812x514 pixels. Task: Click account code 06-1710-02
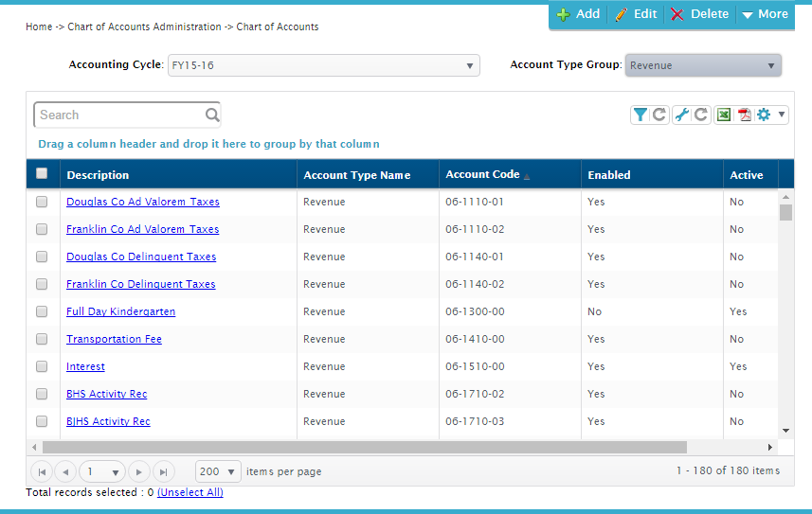pyautogui.click(x=475, y=394)
